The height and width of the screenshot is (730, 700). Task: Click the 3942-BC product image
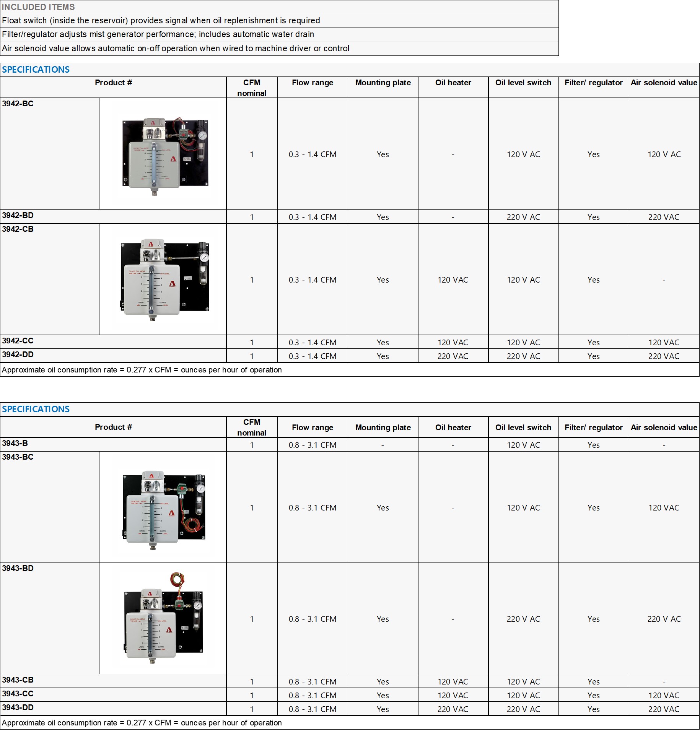(165, 154)
